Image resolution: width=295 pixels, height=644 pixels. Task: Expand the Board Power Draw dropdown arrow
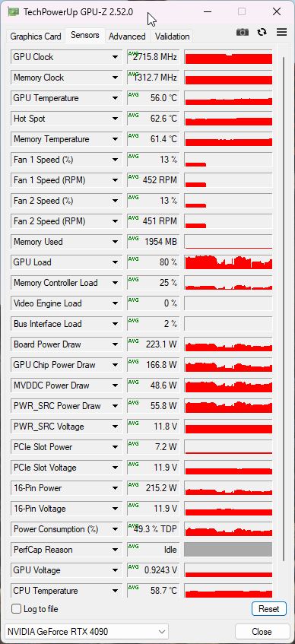pos(115,344)
